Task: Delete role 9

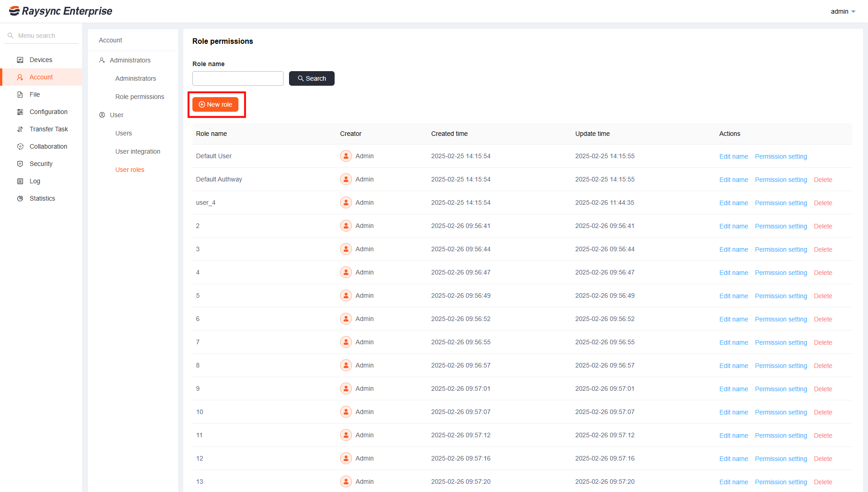Action: [x=823, y=389]
